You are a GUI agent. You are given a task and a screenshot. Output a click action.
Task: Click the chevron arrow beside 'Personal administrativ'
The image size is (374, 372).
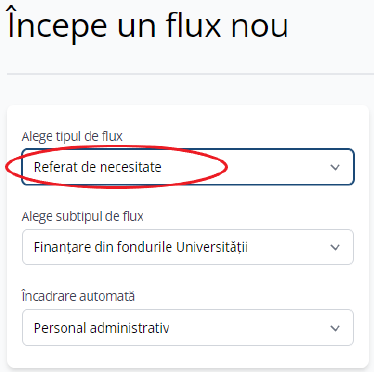tap(335, 328)
